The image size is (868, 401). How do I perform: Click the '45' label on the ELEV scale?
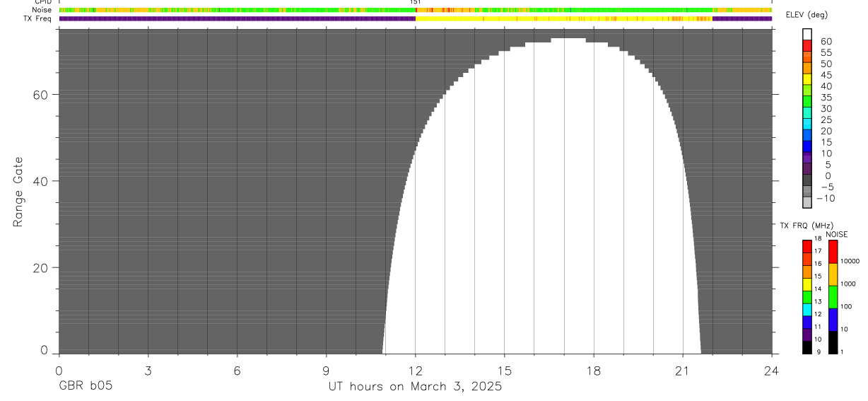[826, 75]
